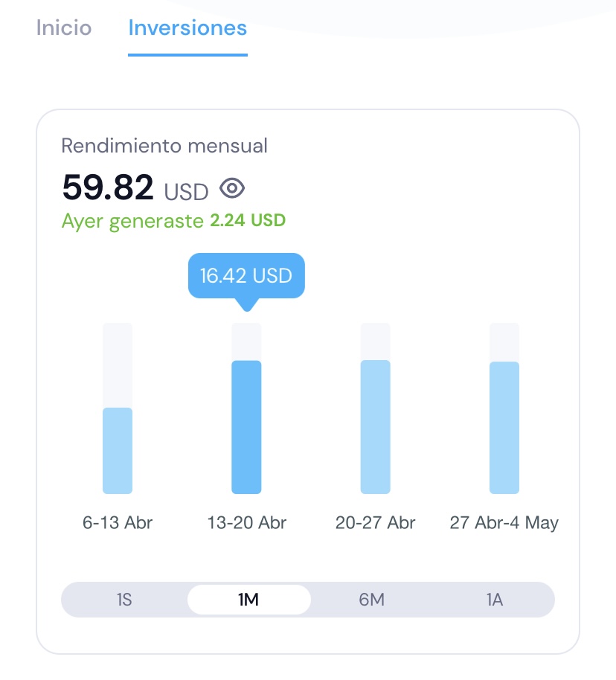Select the 13-20 Abr bar

[246, 427]
